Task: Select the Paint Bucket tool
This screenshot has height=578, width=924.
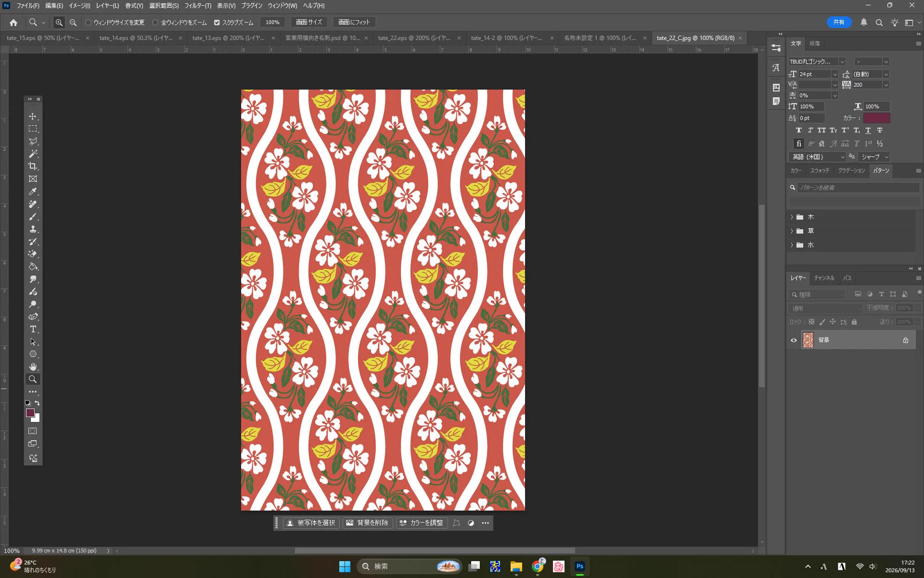Action: 33,266
